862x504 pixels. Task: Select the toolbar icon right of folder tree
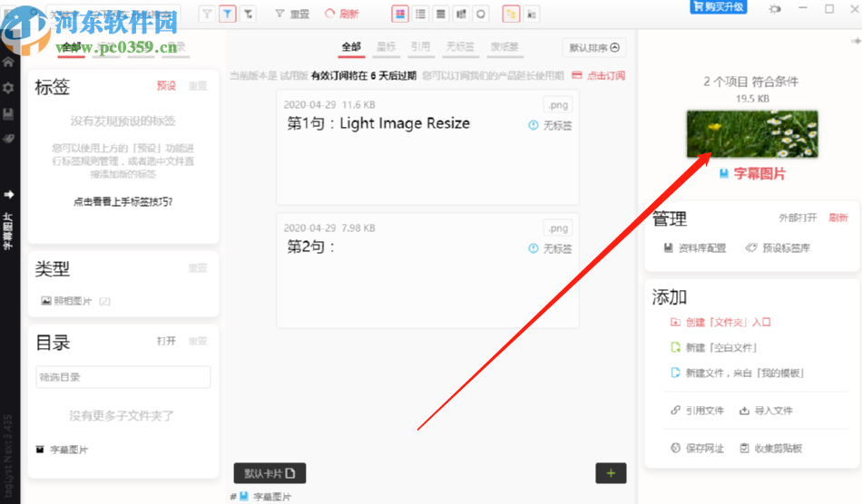(532, 14)
